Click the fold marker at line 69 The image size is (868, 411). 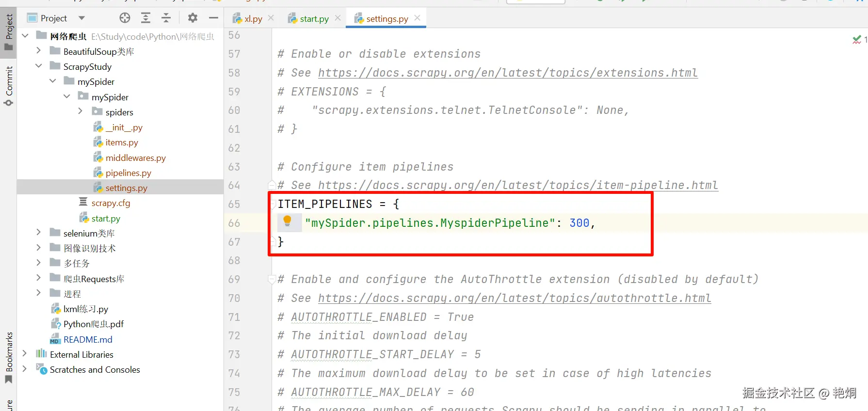(x=273, y=279)
